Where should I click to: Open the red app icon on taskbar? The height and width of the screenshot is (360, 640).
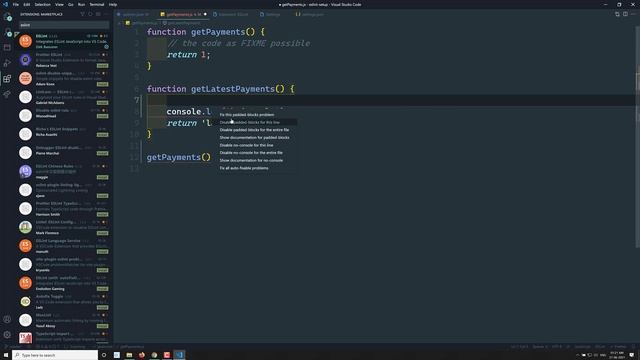(x=167, y=355)
